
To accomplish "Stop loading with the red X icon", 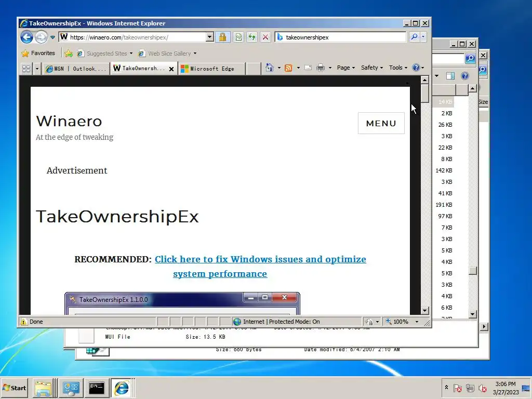I will (265, 37).
